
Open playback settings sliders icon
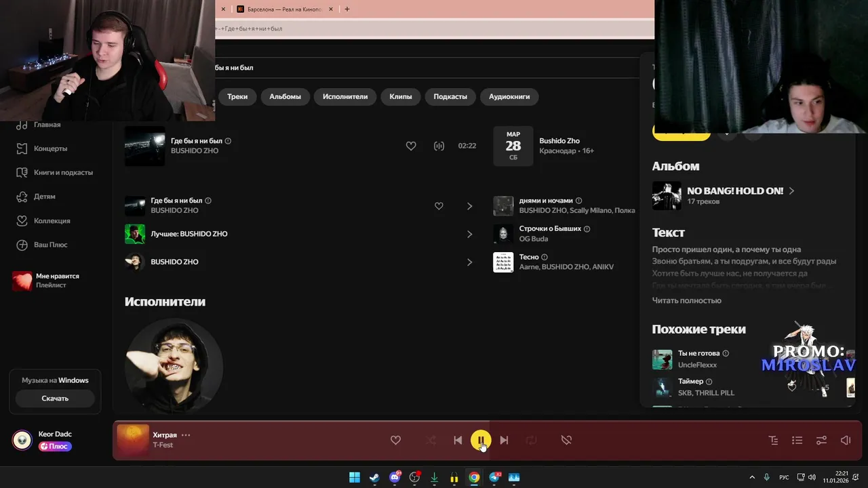[821, 440]
